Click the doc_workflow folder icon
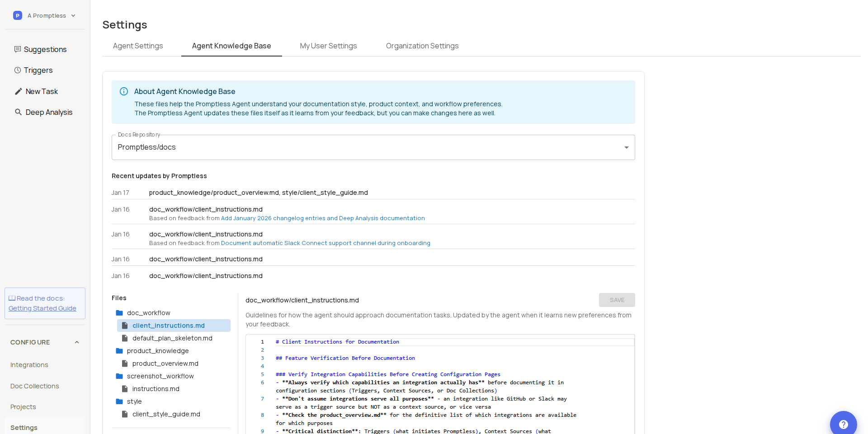Screen dimensions: 868x434 point(120,312)
